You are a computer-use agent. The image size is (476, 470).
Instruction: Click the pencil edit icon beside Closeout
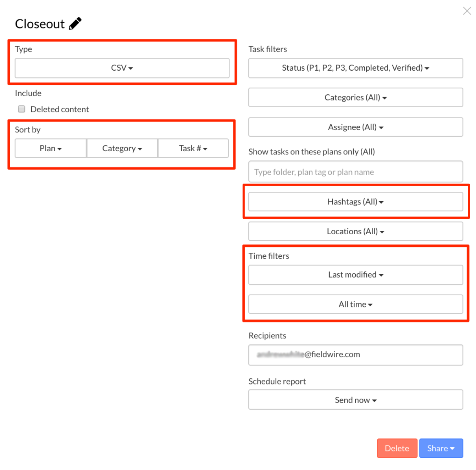[75, 23]
